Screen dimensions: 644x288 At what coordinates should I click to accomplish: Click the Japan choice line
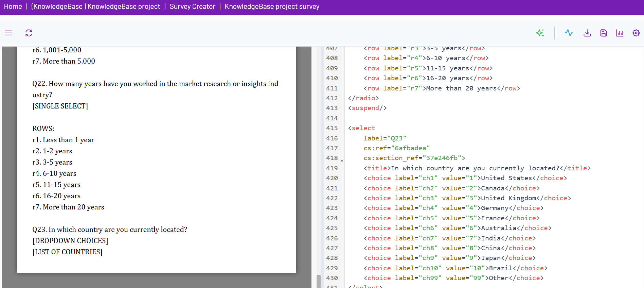pyautogui.click(x=450, y=258)
